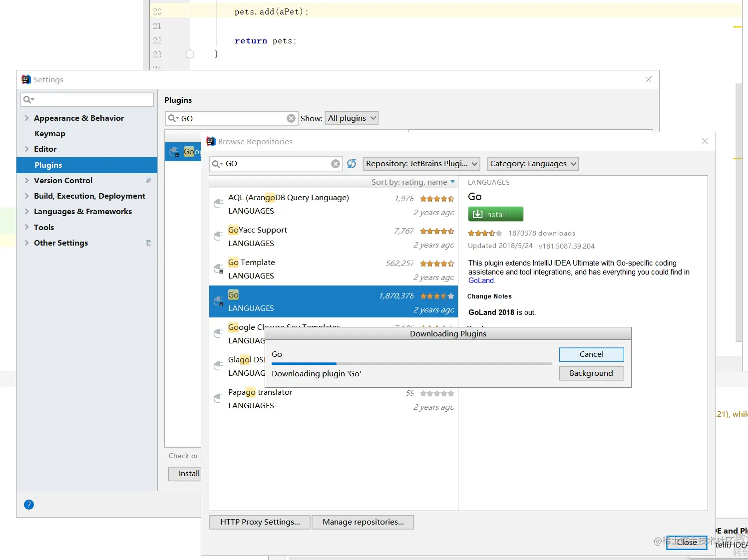
Task: Click the plug icon beside Go Template
Action: [x=218, y=269]
